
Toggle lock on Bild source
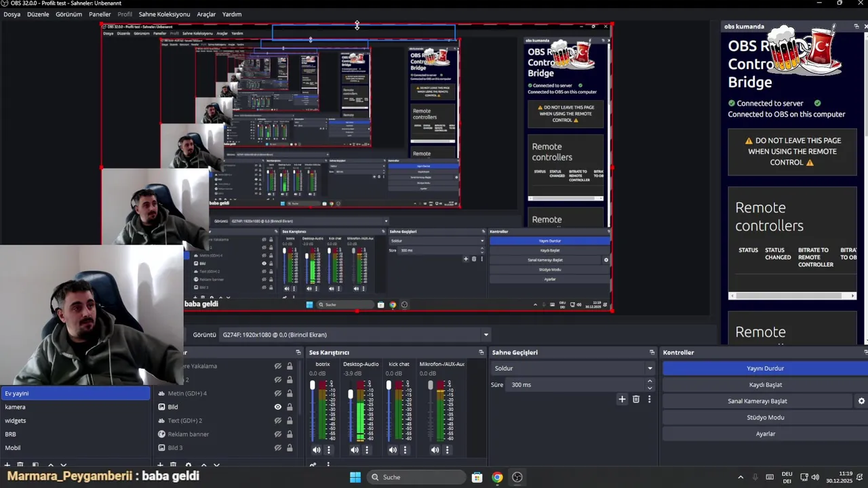tap(290, 407)
